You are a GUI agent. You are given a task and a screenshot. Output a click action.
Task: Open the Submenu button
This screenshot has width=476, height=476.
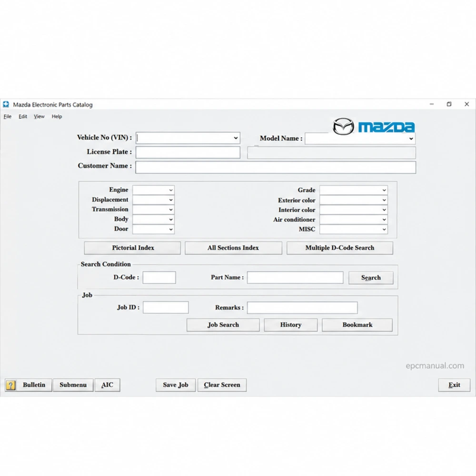[73, 385]
